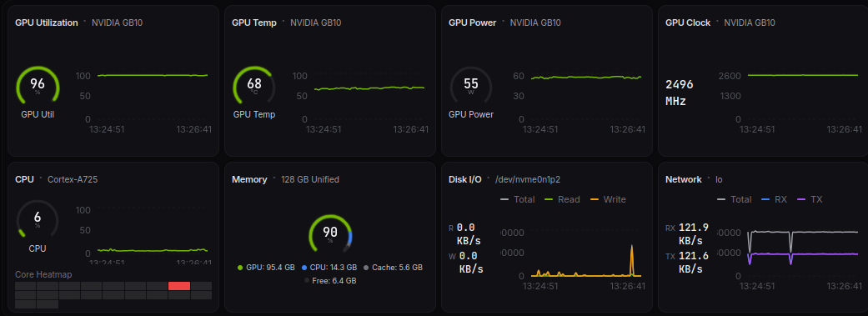
Task: Click '13:26:41' timestamp in GPU Temp chart
Action: click(x=411, y=129)
